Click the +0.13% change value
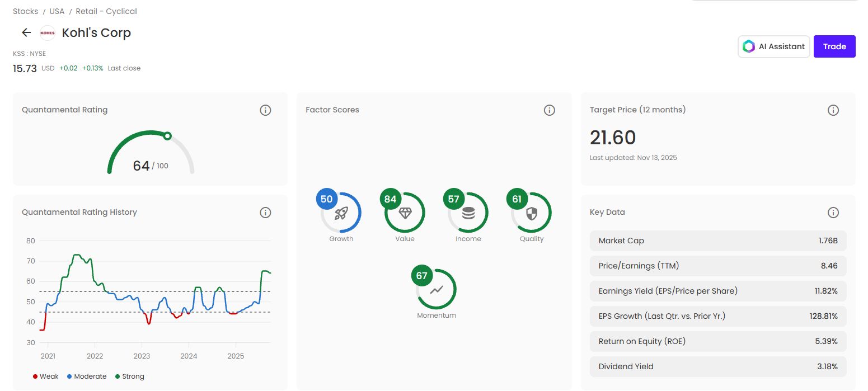 (92, 68)
